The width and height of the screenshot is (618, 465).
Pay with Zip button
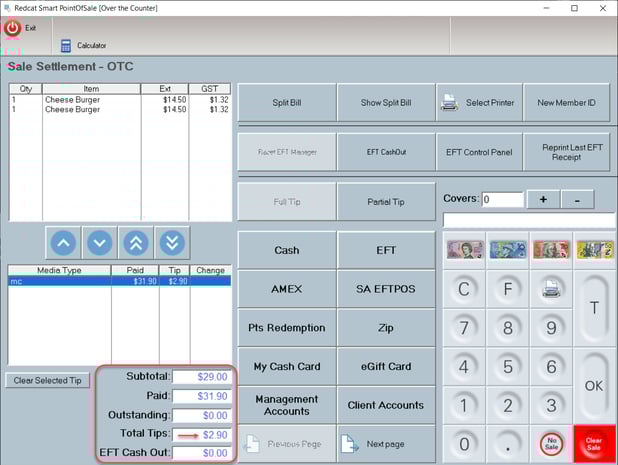click(x=386, y=328)
